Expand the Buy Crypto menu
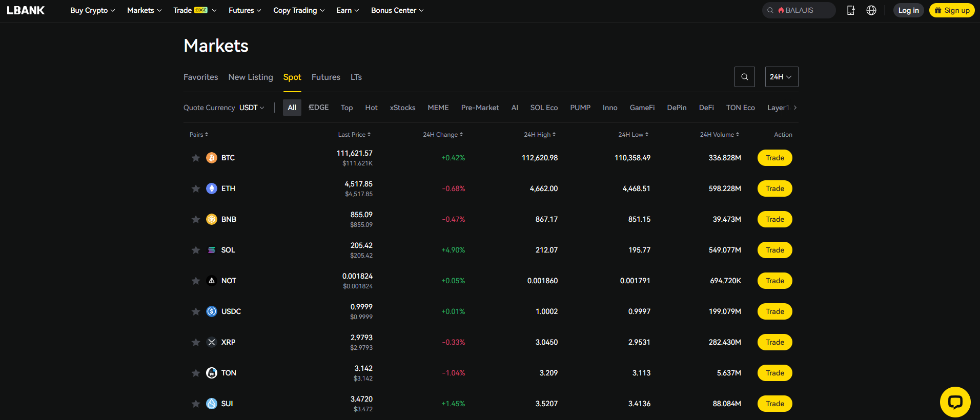Viewport: 980px width, 420px height. click(x=92, y=10)
